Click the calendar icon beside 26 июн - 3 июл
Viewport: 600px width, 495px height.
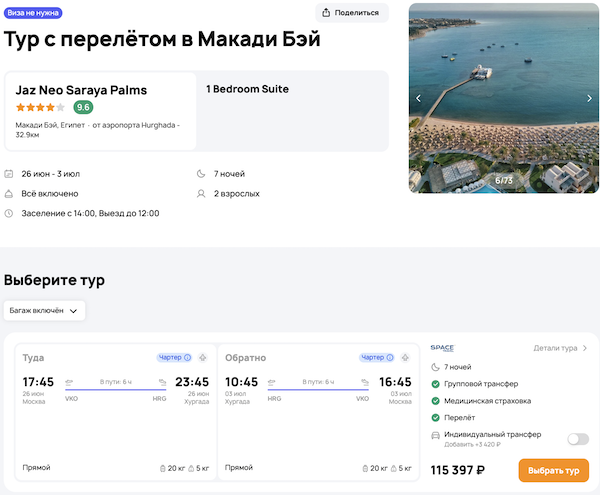point(9,174)
